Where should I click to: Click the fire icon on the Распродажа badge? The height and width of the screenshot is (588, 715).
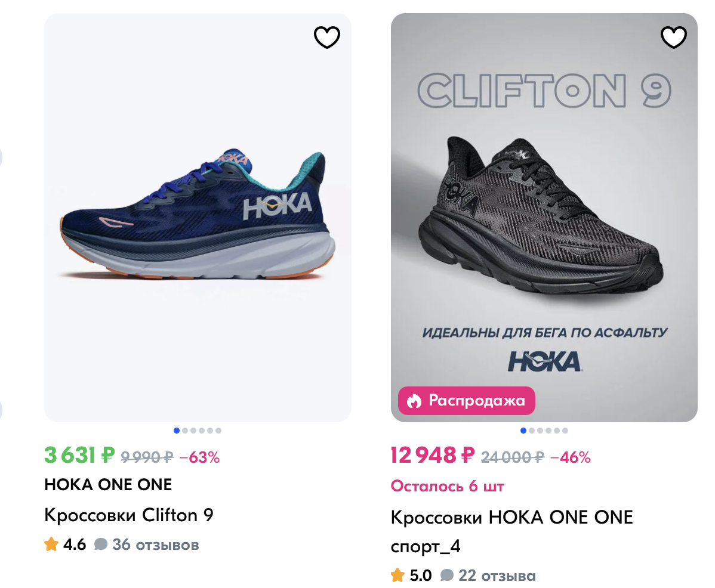tap(414, 401)
